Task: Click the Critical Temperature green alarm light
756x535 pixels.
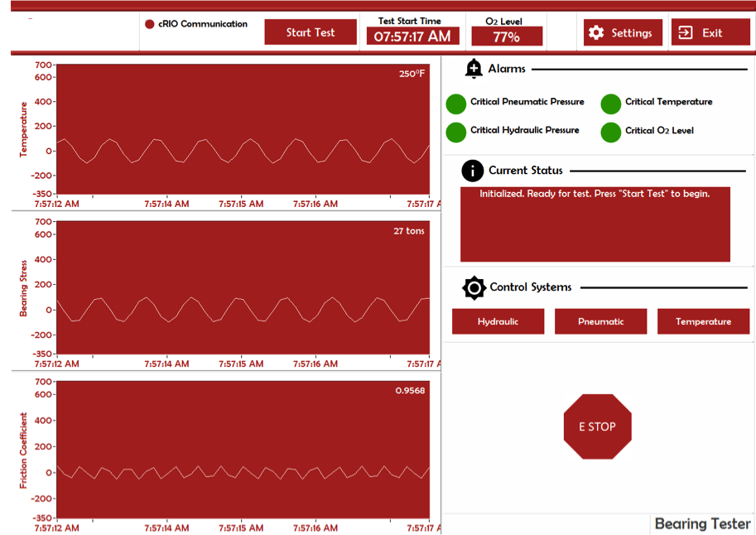Action: pos(611,104)
